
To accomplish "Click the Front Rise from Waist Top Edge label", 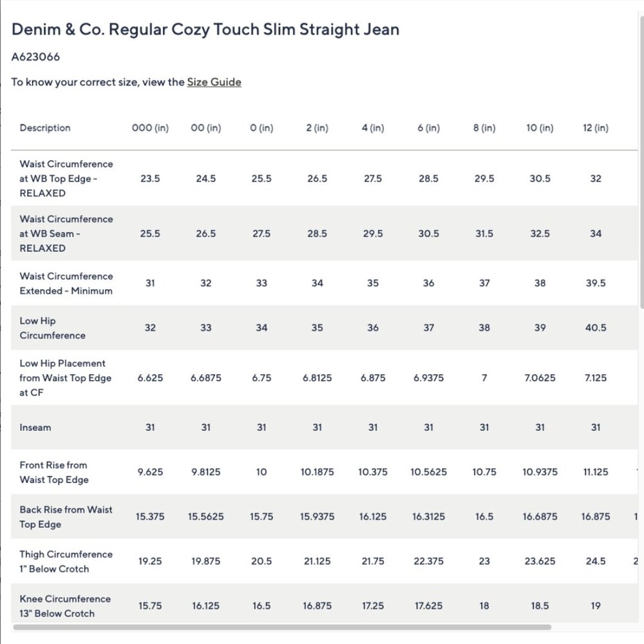I will pyautogui.click(x=54, y=472).
